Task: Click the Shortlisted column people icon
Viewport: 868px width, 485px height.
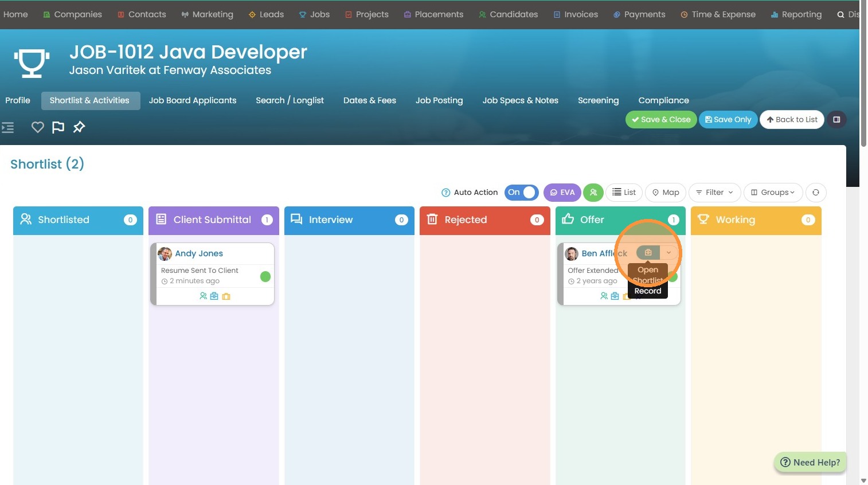Action: 26,220
